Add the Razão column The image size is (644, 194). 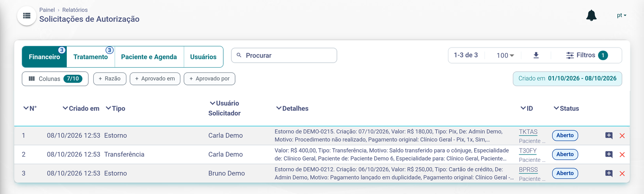click(x=110, y=78)
